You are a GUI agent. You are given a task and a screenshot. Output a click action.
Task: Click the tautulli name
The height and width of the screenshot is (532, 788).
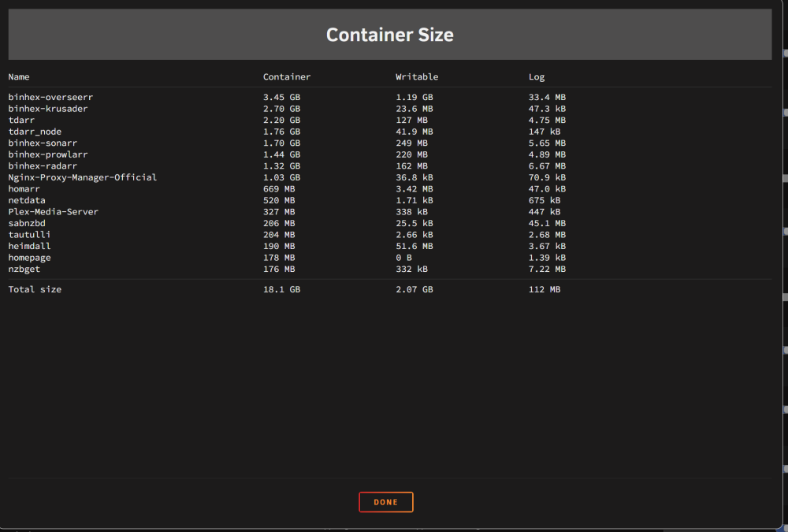29,235
